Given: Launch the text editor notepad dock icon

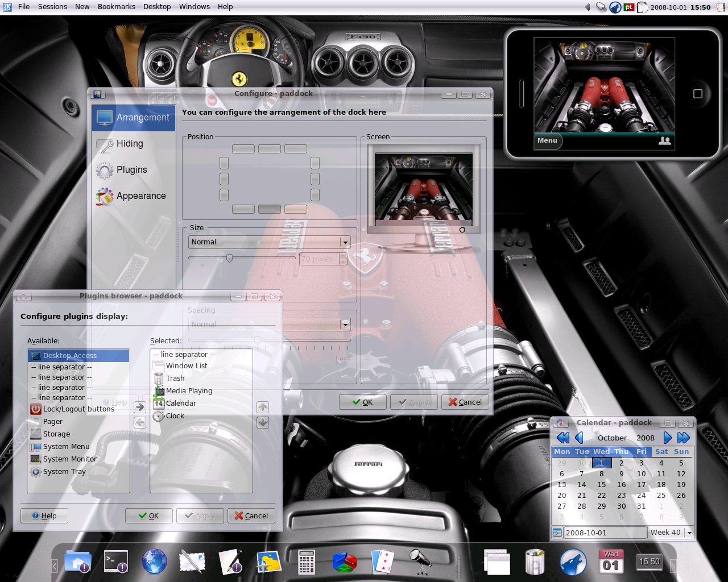Looking at the screenshot, I should pos(230,562).
